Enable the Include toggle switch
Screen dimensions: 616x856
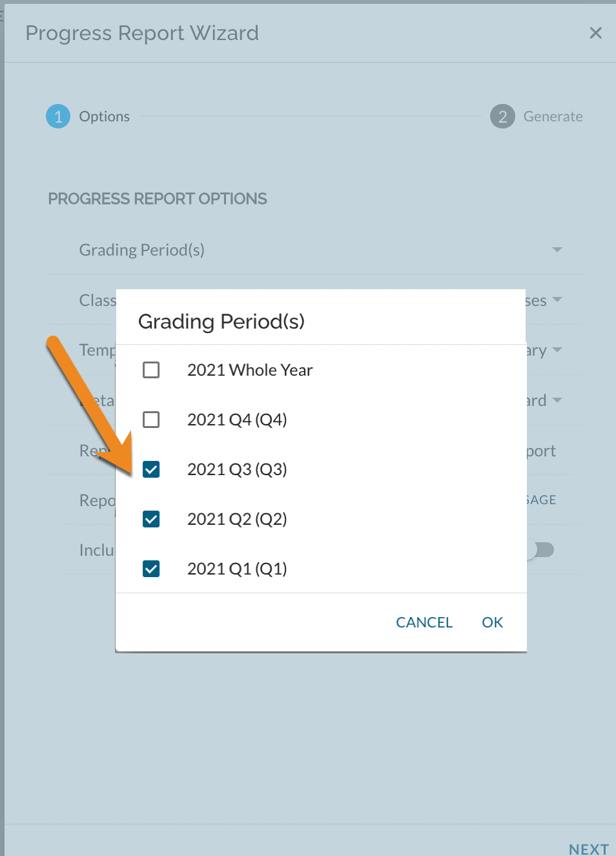[542, 550]
